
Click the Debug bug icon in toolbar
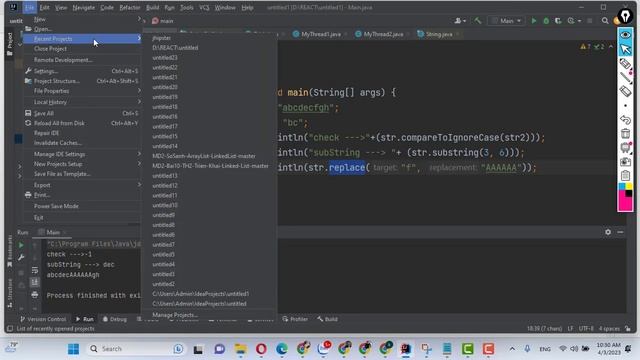(x=546, y=20)
